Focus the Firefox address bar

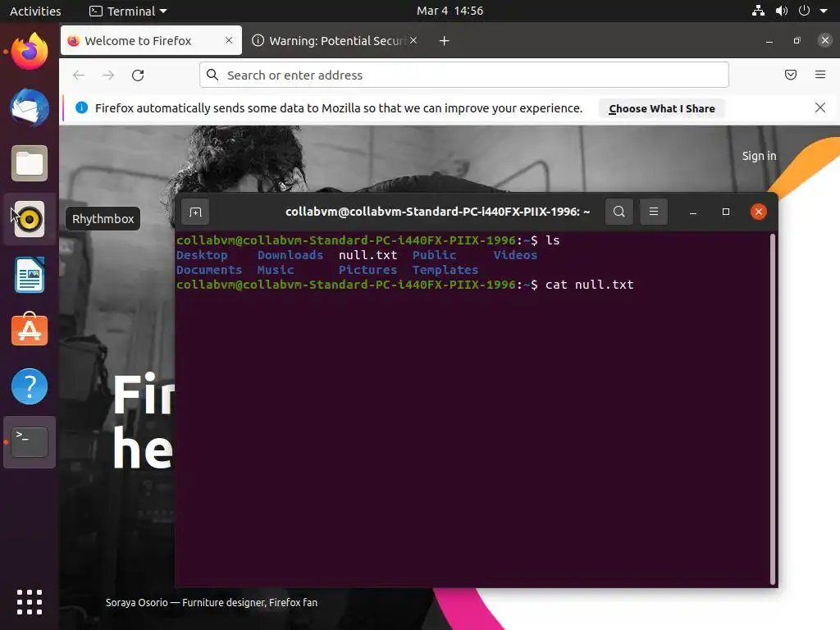click(x=464, y=75)
